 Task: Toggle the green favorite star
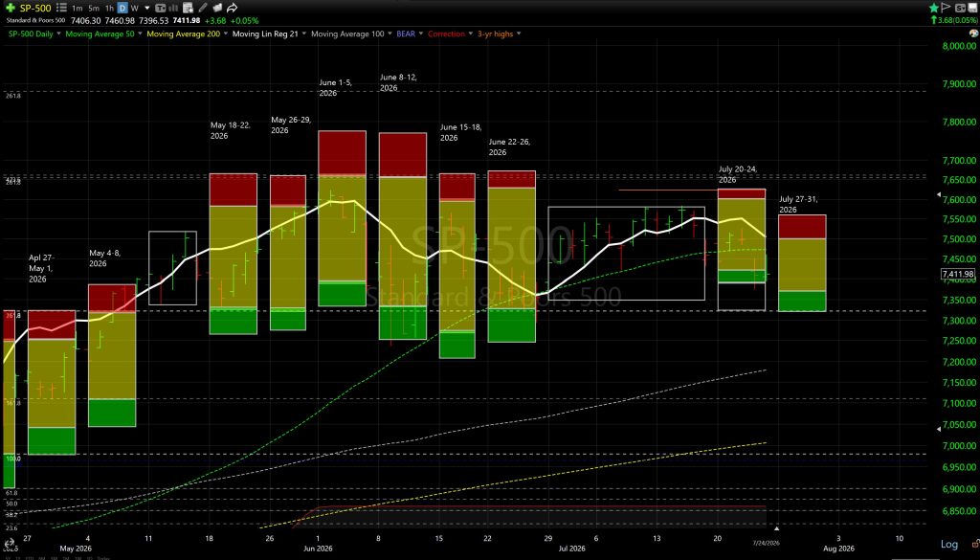tap(934, 8)
